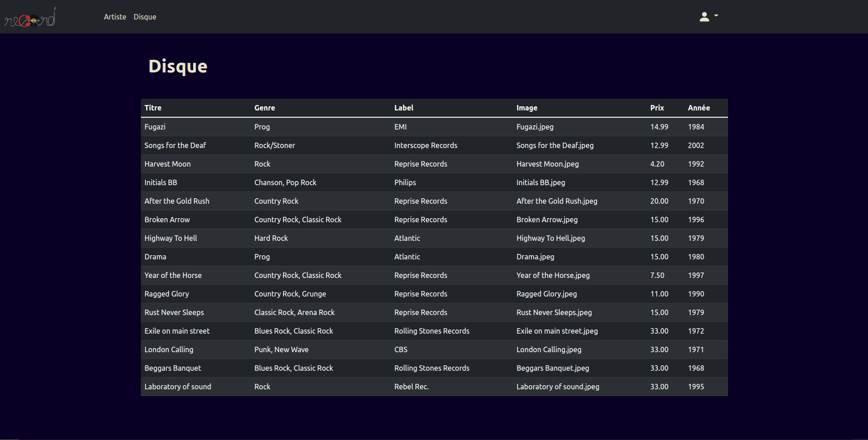Image resolution: width=868 pixels, height=440 pixels.
Task: Click the Rebel Rec. label cell
Action: click(411, 387)
